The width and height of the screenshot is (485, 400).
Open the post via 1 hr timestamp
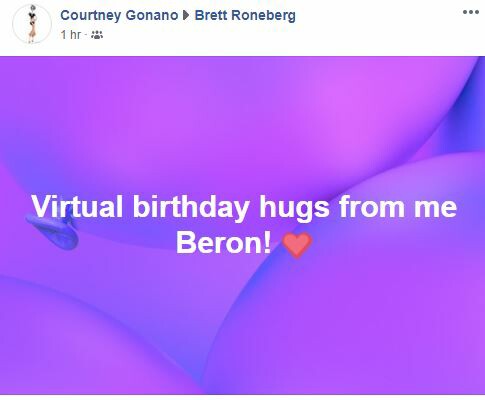click(x=71, y=35)
